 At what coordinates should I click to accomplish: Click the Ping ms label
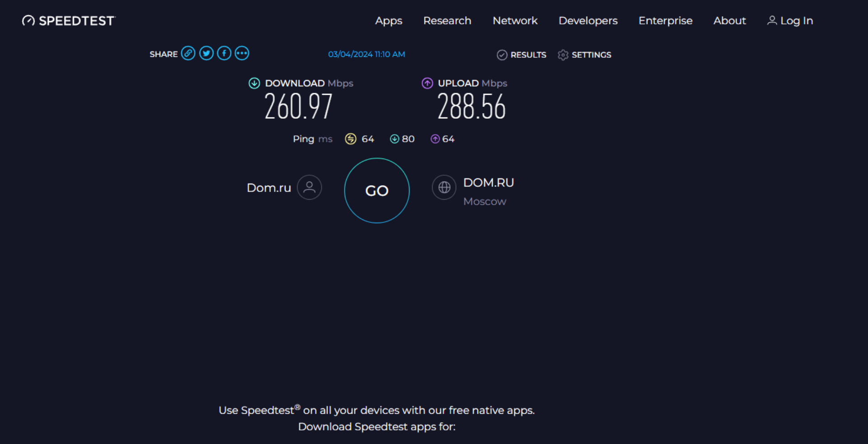click(312, 139)
